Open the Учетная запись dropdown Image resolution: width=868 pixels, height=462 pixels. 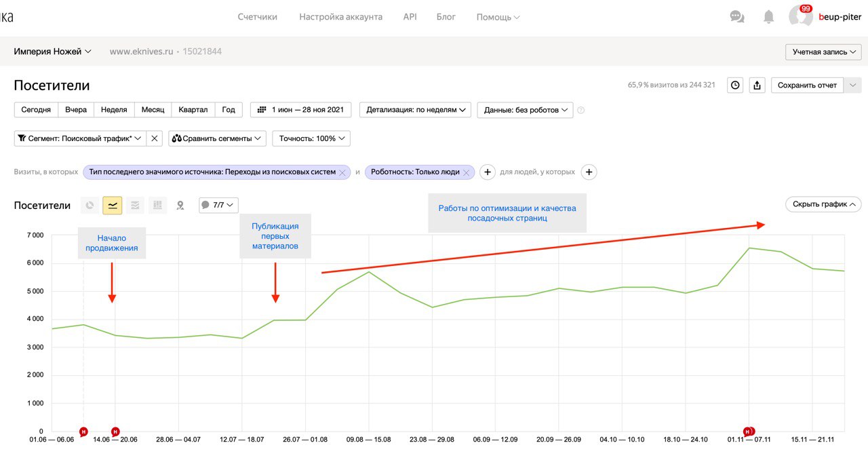point(823,52)
